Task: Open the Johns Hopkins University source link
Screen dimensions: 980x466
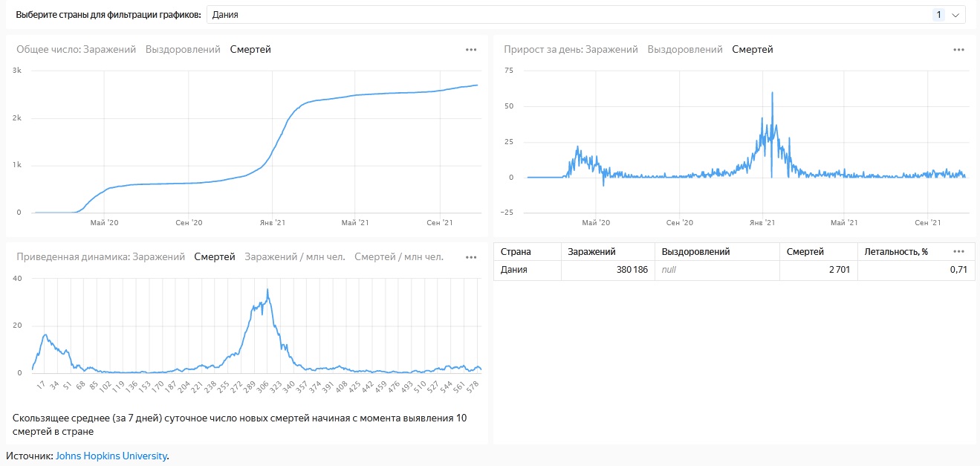Action: [111, 456]
